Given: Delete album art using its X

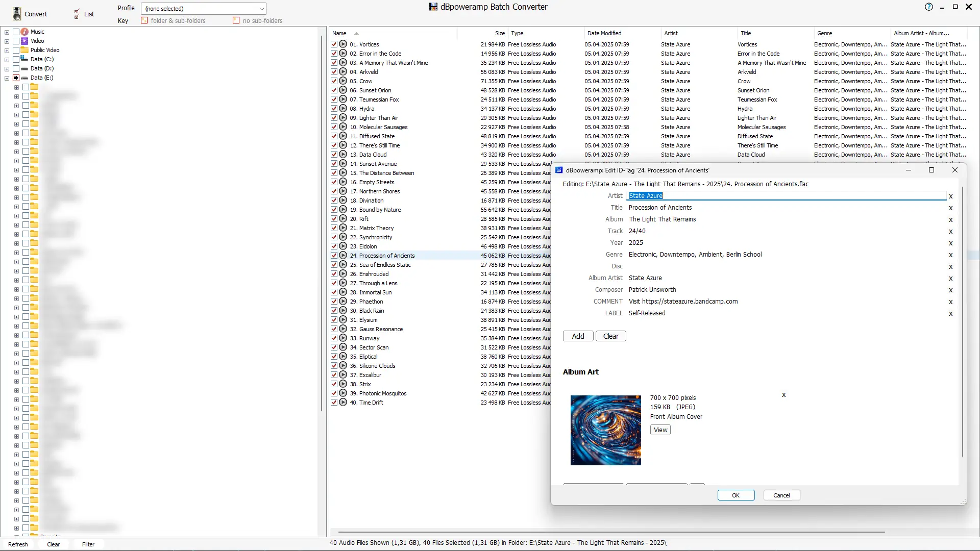Looking at the screenshot, I should (x=783, y=395).
